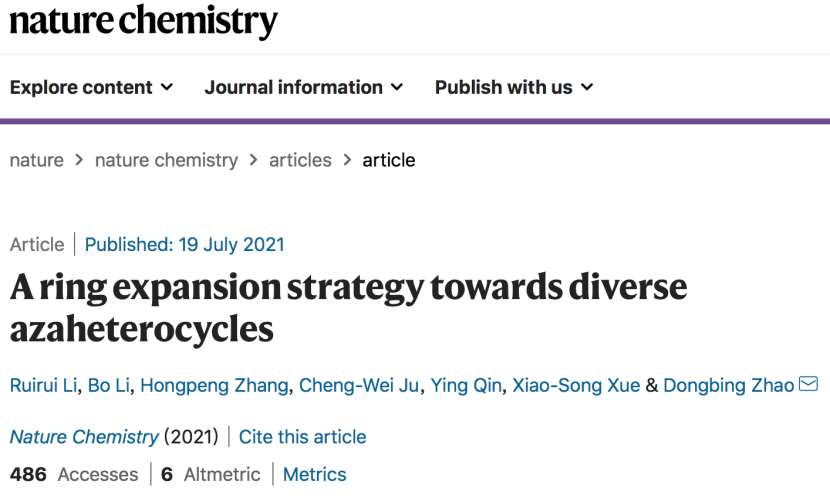Open author Dongbing Zhao's details

[728, 385]
